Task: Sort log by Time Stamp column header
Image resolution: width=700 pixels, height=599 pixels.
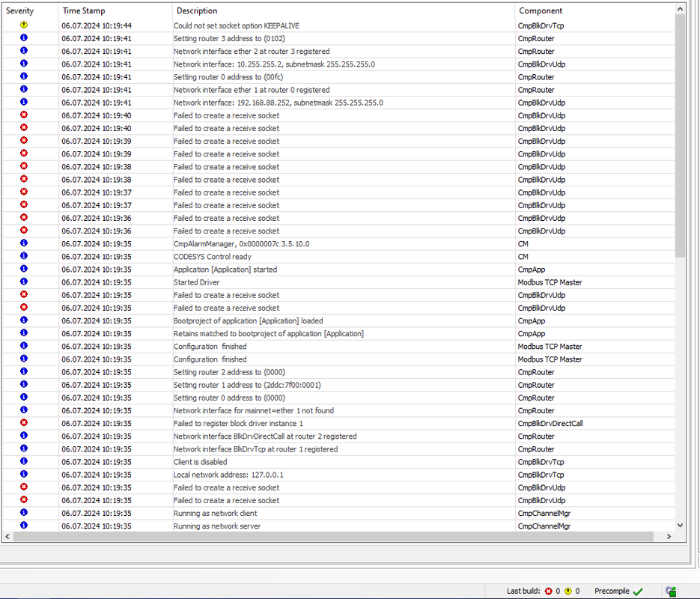Action: click(x=115, y=10)
